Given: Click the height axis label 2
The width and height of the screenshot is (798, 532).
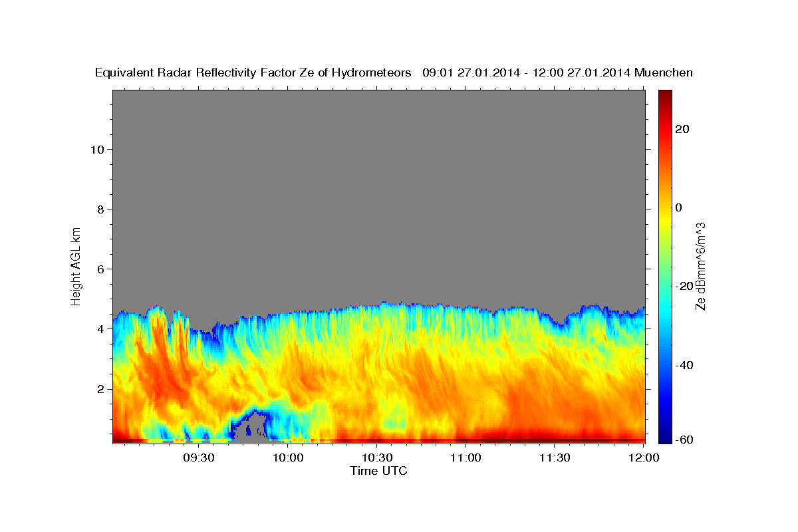Looking at the screenshot, I should [100, 388].
